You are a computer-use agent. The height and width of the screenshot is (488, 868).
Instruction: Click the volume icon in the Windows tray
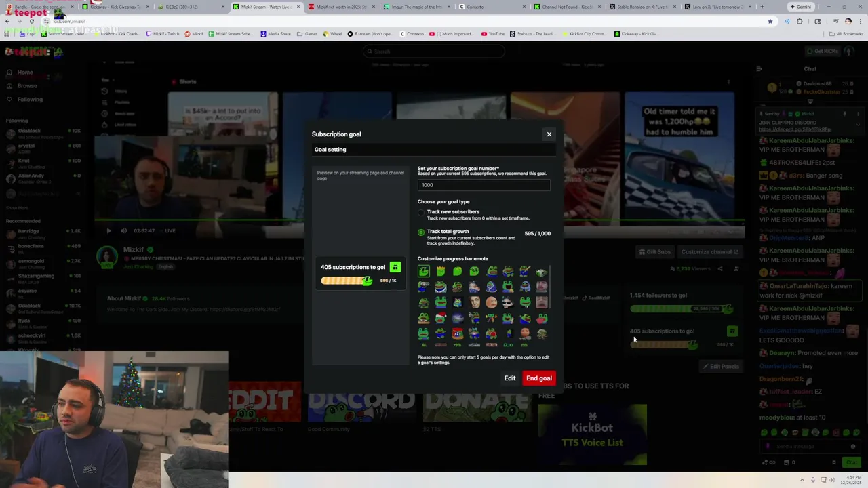[x=832, y=480]
